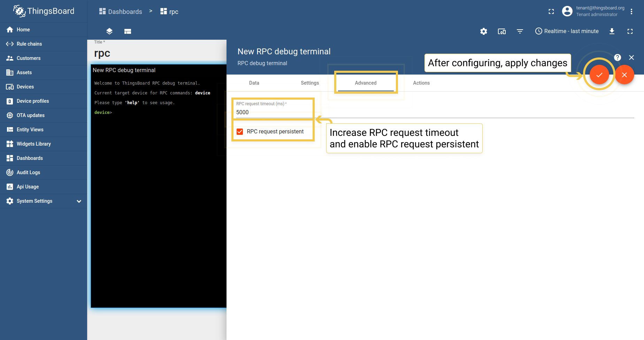
Task: Open entity aliases icon in toolbar
Action: pos(501,31)
